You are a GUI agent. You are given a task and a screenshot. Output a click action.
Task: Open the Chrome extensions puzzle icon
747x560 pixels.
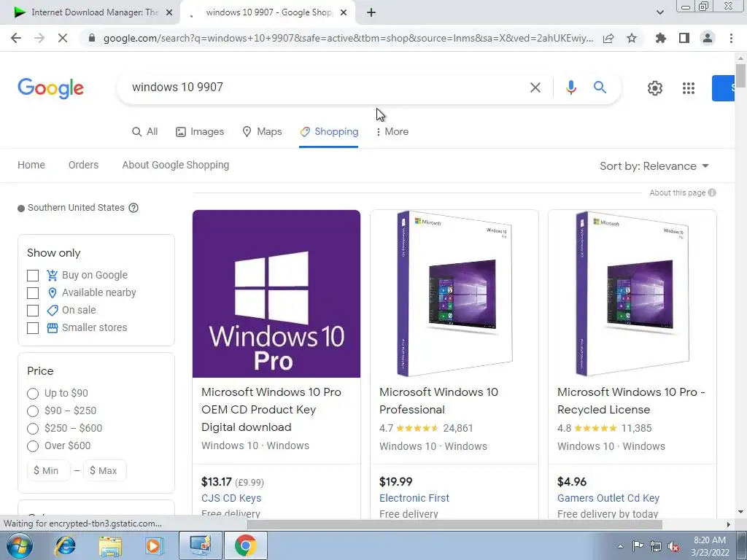[x=661, y=38]
